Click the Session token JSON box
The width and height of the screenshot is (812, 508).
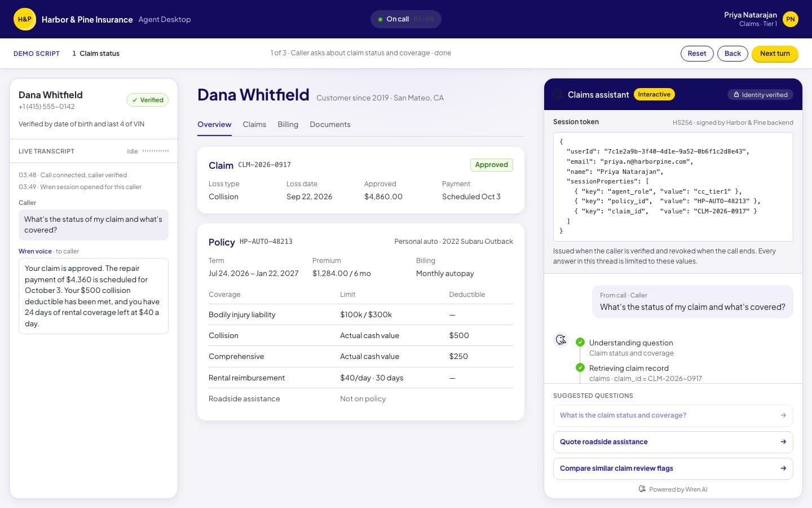coord(673,187)
